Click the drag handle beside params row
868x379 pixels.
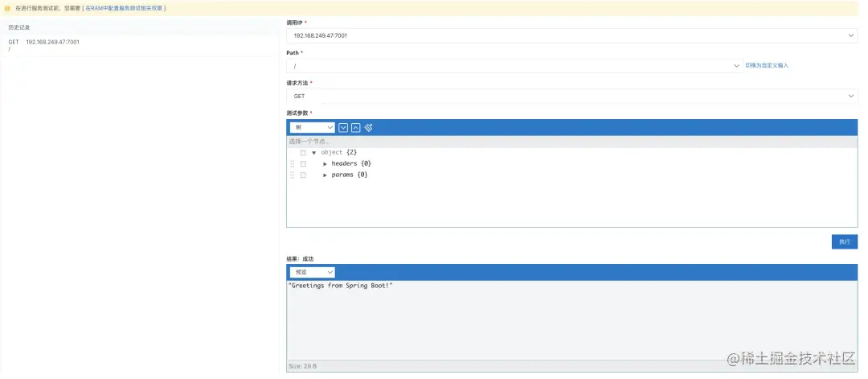point(293,175)
